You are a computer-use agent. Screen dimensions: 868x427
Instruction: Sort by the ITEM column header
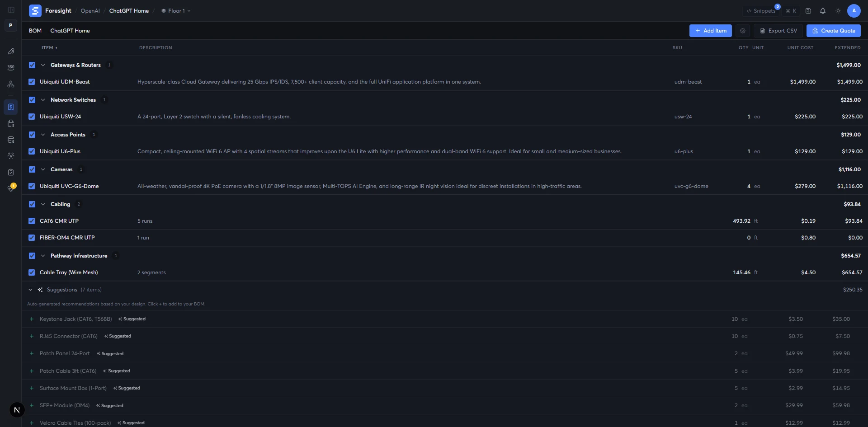click(x=49, y=48)
